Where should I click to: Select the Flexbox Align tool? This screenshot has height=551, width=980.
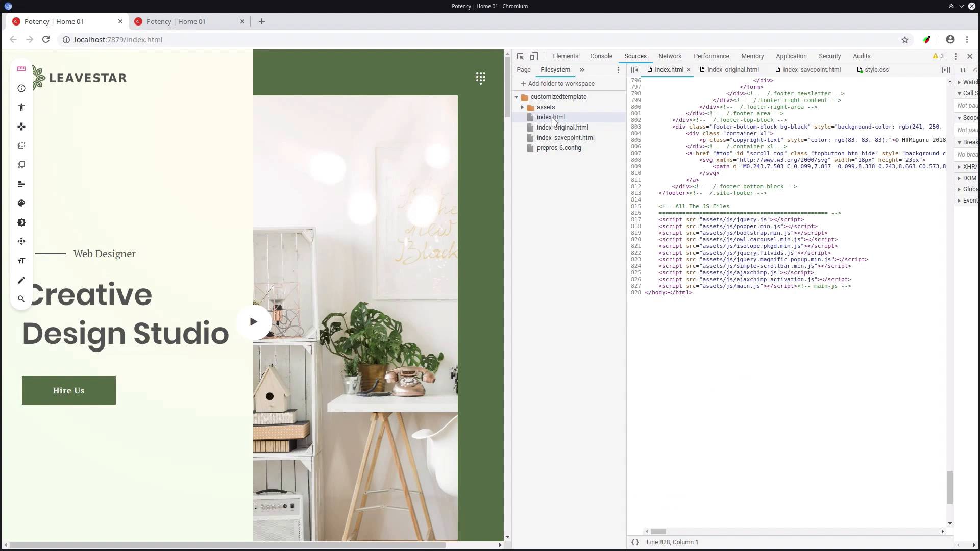[21, 184]
